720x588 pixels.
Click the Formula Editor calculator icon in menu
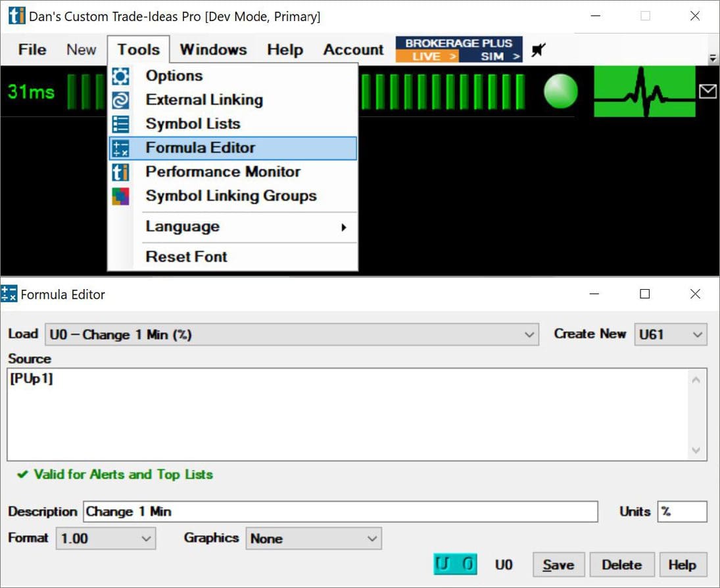(120, 148)
